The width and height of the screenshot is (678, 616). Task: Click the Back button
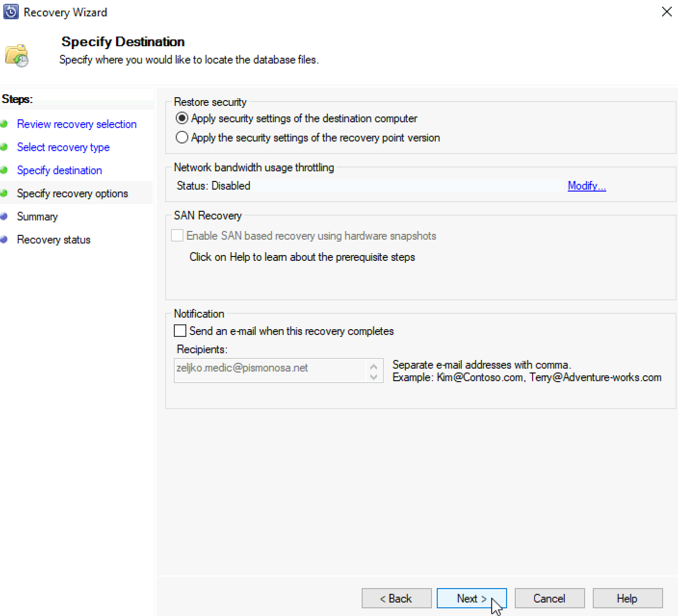pos(396,598)
